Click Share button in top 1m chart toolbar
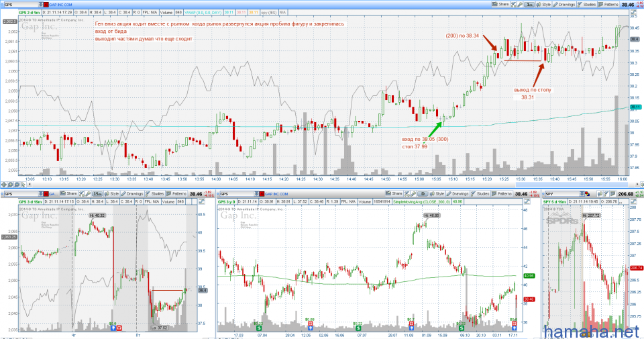Viewport: 644px width, 339px height. (x=500, y=4)
